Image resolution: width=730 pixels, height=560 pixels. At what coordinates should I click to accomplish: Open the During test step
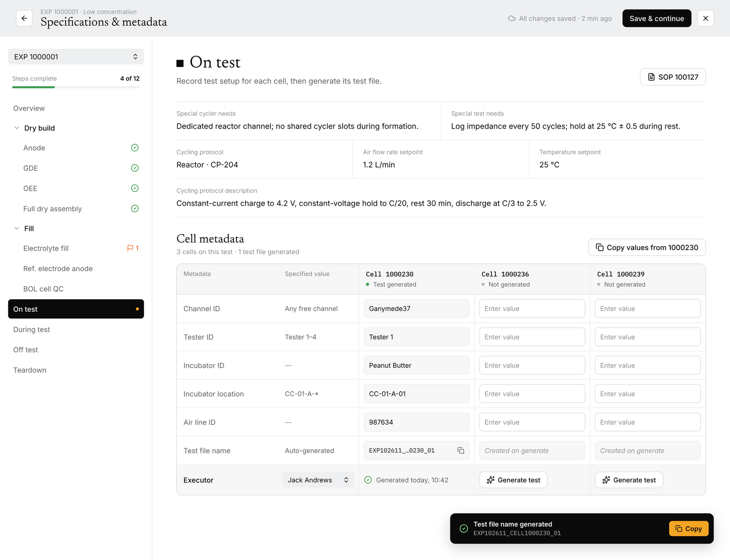click(76, 330)
